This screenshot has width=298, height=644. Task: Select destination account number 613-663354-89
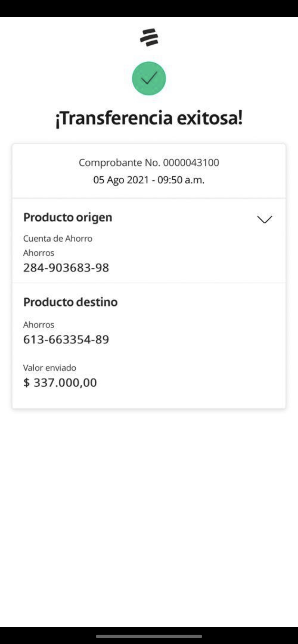point(66,340)
